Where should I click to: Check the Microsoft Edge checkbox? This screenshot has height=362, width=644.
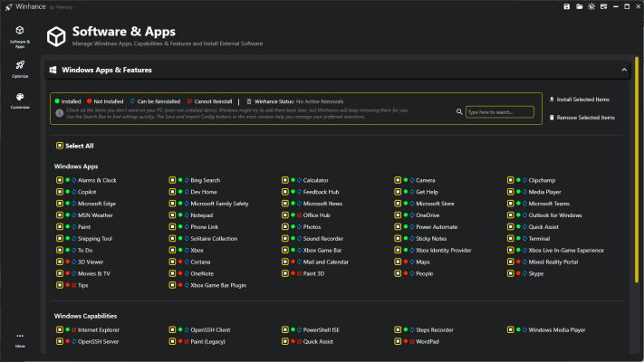click(x=60, y=204)
